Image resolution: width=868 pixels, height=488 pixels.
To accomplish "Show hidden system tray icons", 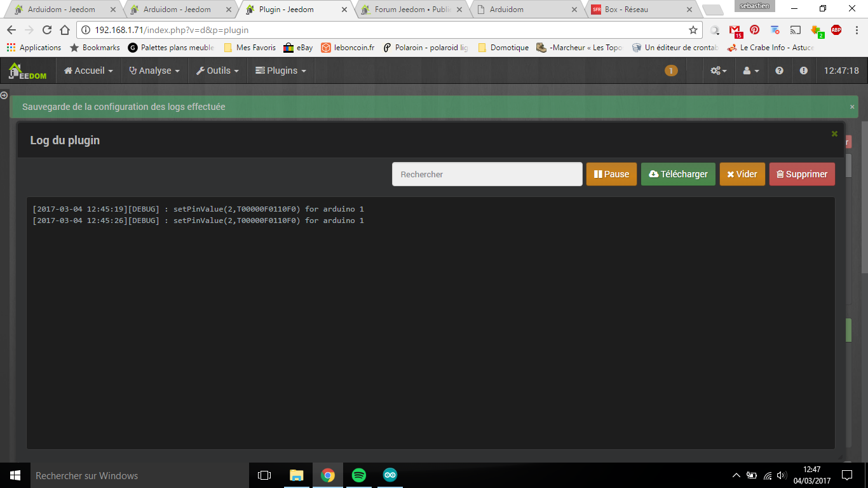I will [736, 475].
